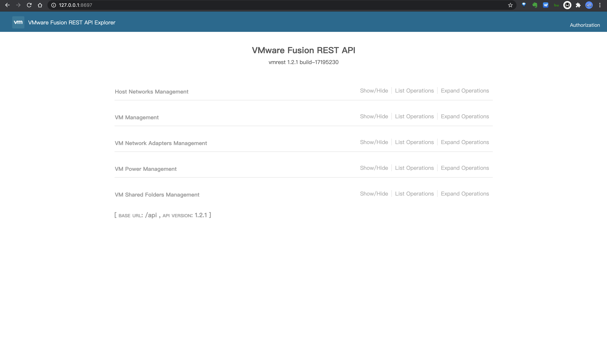List Operations for VM Management

pyautogui.click(x=414, y=116)
